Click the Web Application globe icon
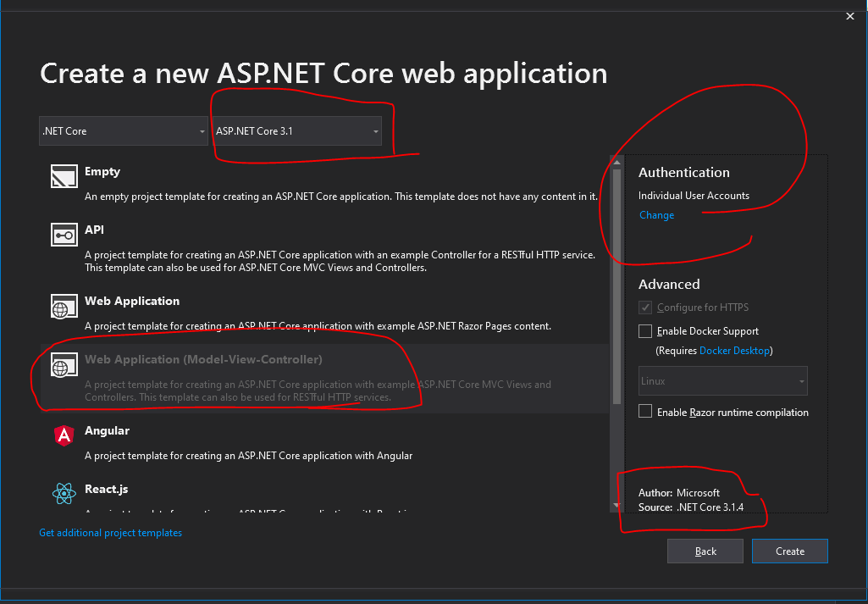The image size is (868, 604). point(64,306)
